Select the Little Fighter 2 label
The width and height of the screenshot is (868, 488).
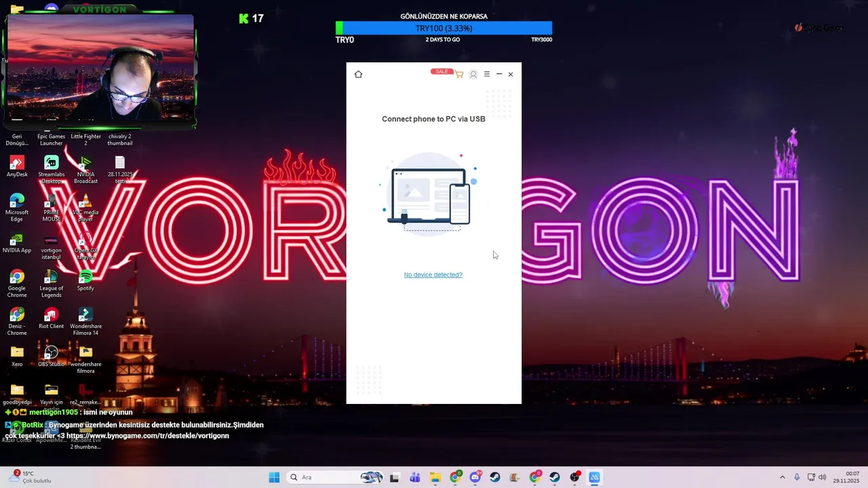[x=85, y=140]
